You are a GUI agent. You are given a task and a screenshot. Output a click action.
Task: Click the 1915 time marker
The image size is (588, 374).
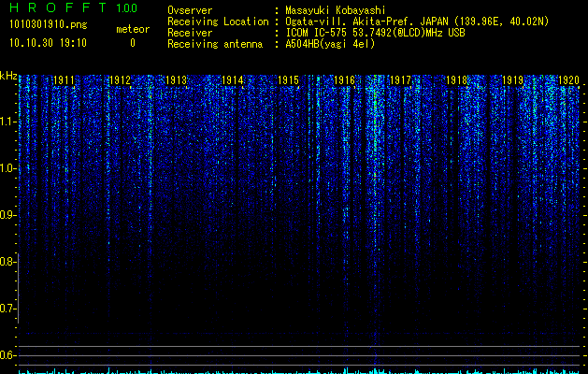click(x=288, y=79)
